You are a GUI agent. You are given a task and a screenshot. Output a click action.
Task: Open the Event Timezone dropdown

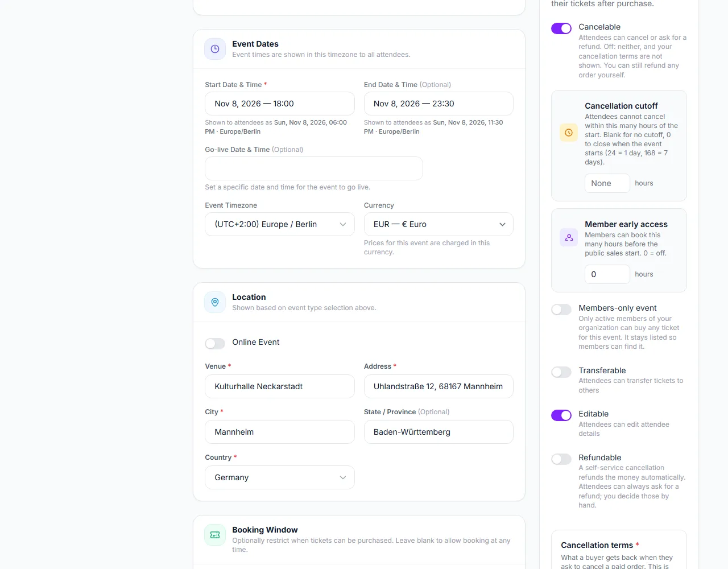coord(280,224)
